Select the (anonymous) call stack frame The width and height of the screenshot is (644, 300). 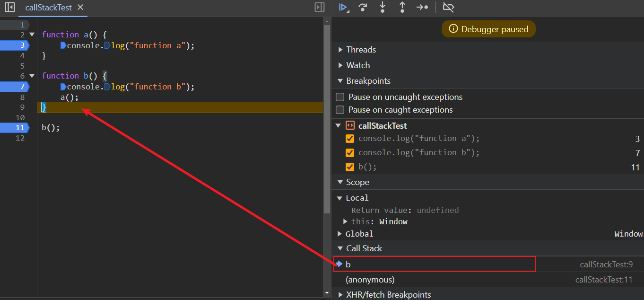click(370, 280)
